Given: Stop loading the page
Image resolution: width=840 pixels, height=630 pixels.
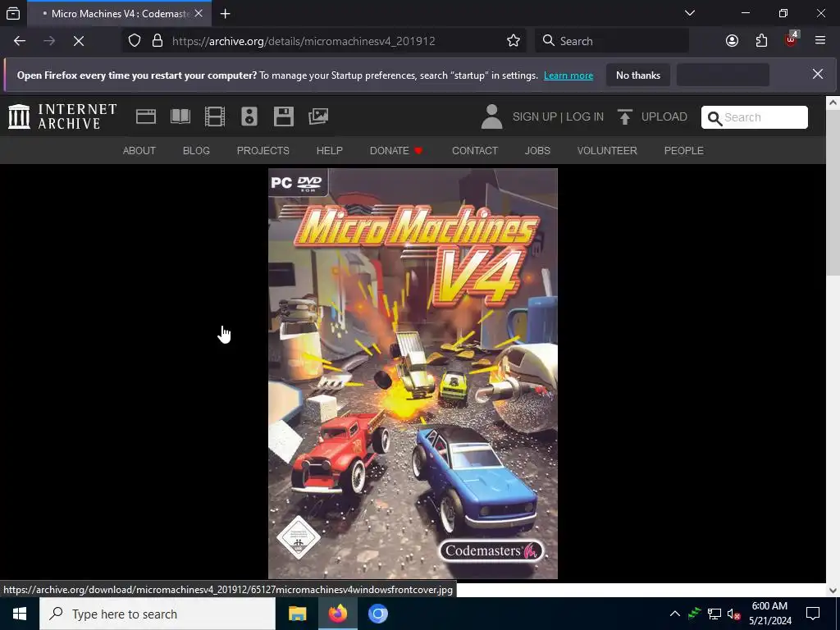Looking at the screenshot, I should 79,41.
